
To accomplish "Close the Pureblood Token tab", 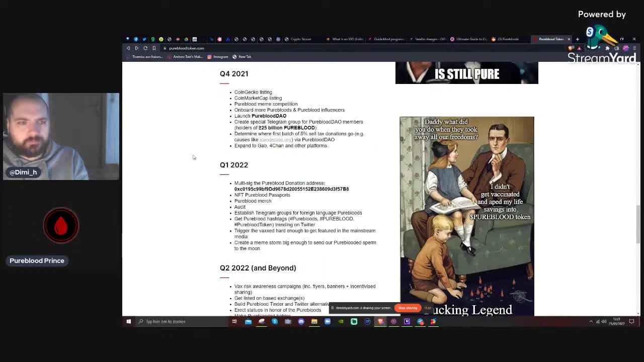I will (x=569, y=39).
